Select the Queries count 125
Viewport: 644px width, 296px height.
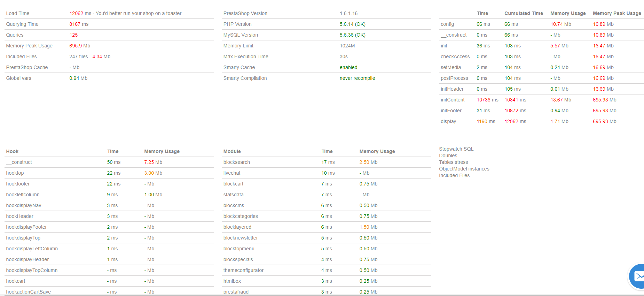point(73,35)
